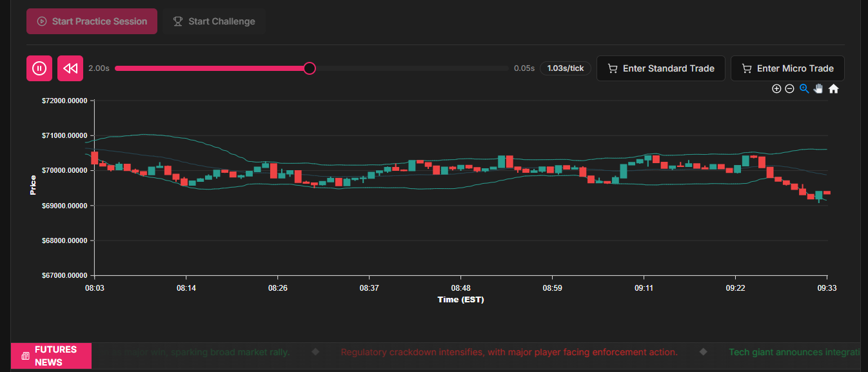
Task: Click the $67000.00000 price axis label
Action: click(x=64, y=276)
